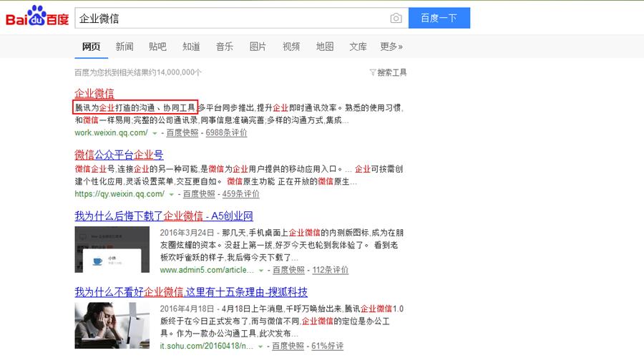
Task: Click 搜索工具 search tools text
Action: click(x=392, y=72)
